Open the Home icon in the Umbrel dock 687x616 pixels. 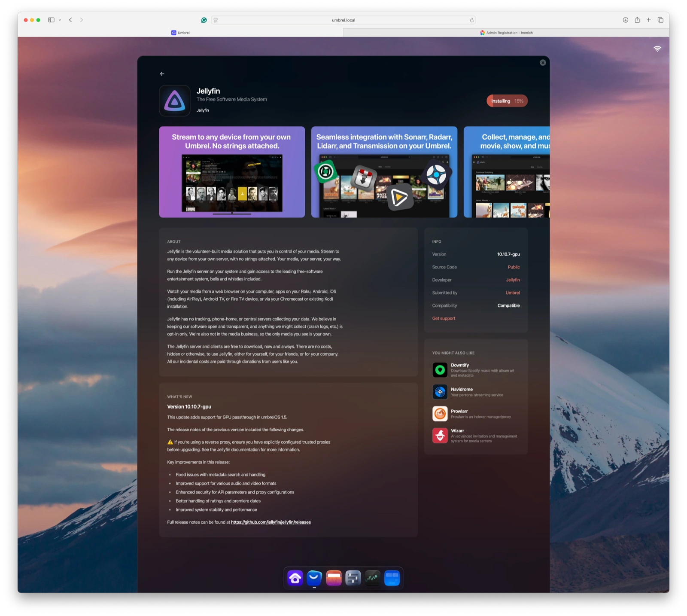pyautogui.click(x=295, y=578)
